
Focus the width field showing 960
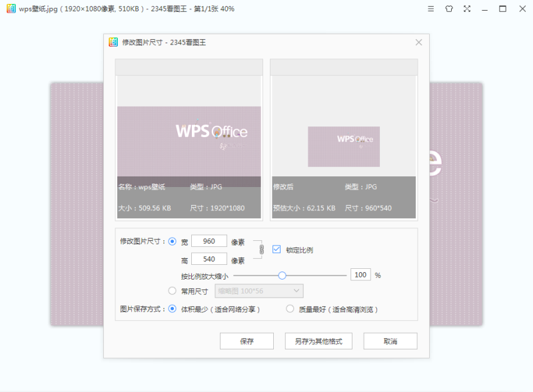tap(209, 241)
